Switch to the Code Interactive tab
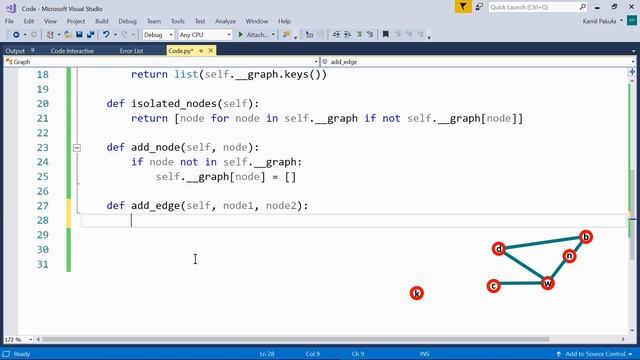 72,51
